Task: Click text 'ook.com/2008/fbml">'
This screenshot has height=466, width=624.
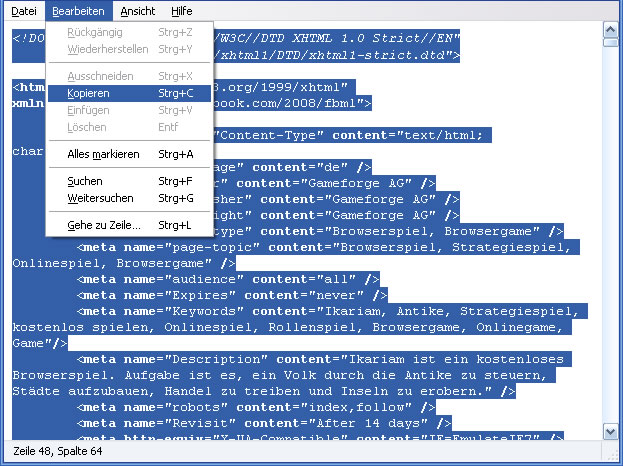Action: click(x=296, y=103)
